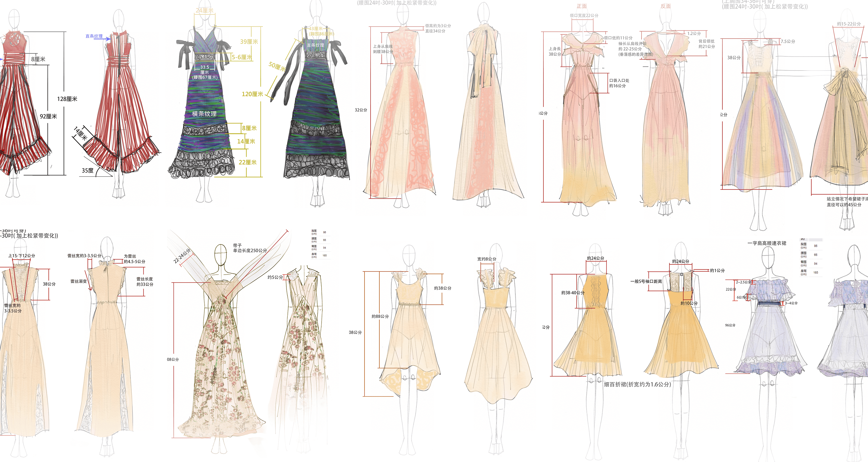Click the '蕾丝长度 約33公分' label

pos(144,282)
